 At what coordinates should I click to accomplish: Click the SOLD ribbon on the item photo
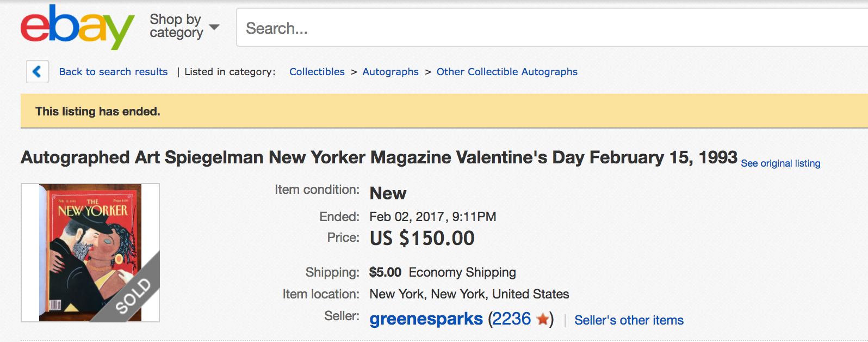click(x=133, y=295)
